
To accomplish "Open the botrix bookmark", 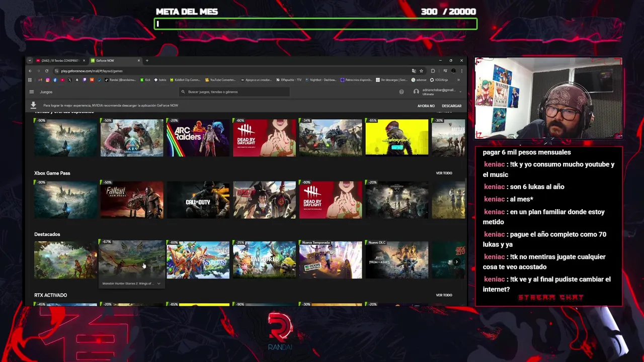I will click(160, 80).
